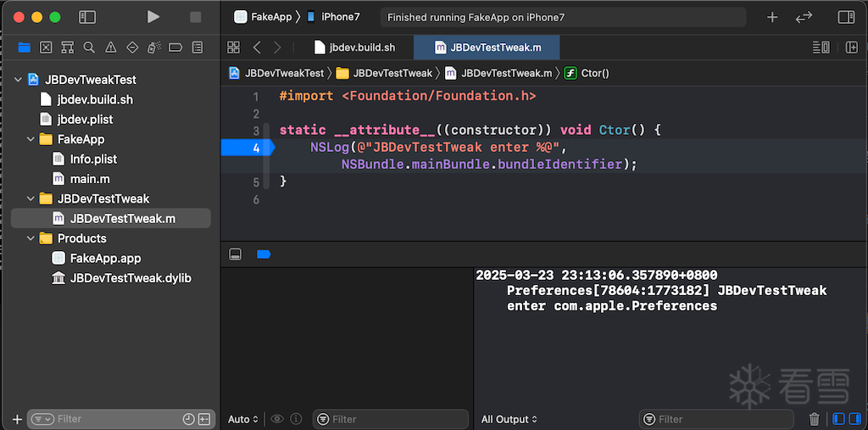Click the navigator Filter field
868x430 pixels.
tap(116, 419)
